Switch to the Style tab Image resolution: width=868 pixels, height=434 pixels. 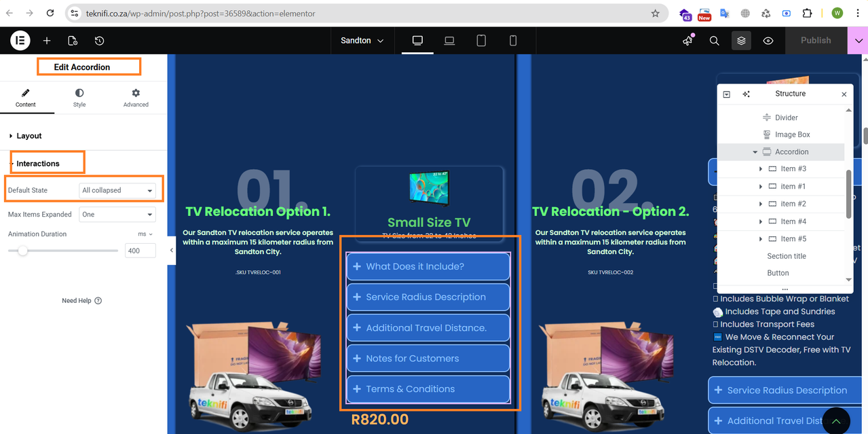coord(79,98)
